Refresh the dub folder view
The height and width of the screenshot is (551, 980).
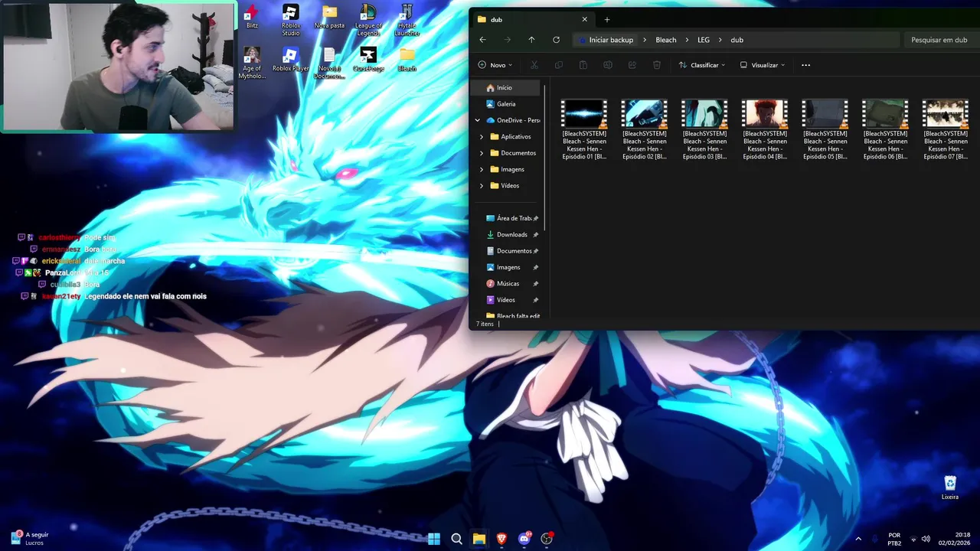pyautogui.click(x=556, y=40)
